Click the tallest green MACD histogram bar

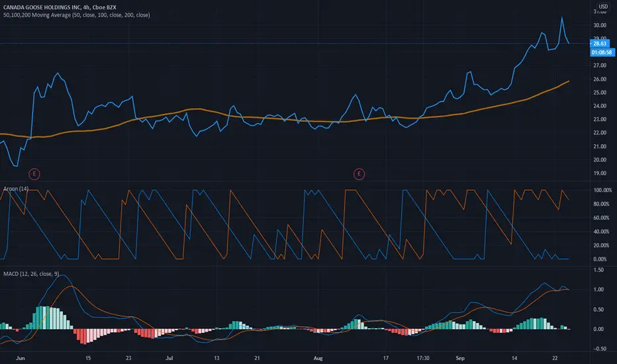(44, 318)
